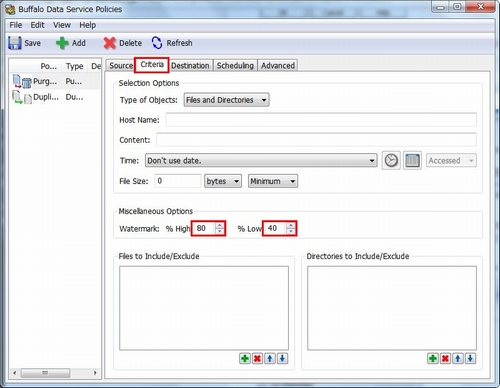Click in the Host Name field
500x388 pixels.
tap(321, 120)
